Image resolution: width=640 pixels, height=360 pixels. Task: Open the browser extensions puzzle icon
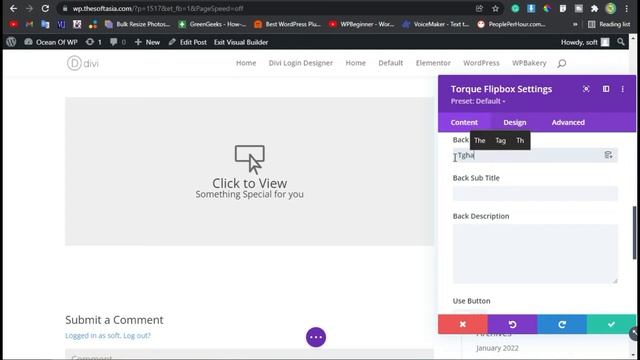(x=594, y=9)
